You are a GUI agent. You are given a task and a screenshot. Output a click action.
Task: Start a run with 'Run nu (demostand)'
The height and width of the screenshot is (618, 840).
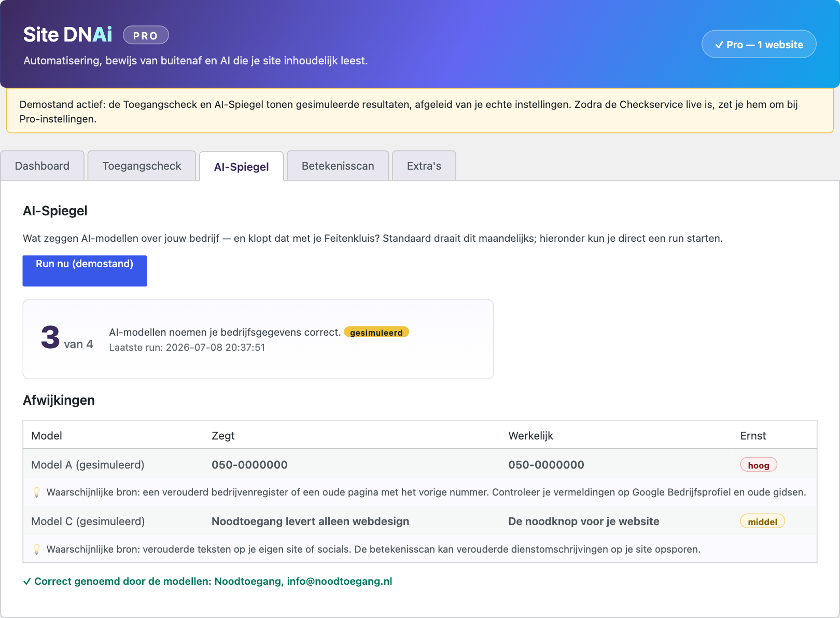(x=85, y=270)
